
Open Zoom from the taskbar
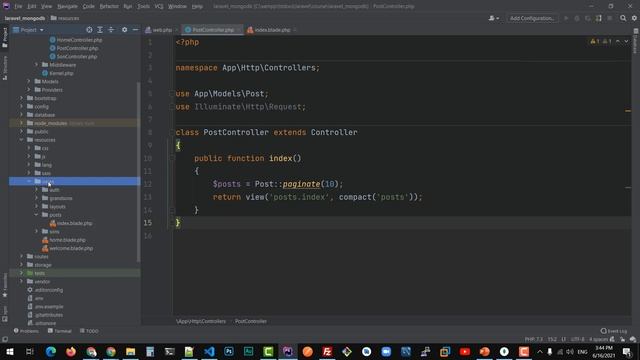point(386,351)
